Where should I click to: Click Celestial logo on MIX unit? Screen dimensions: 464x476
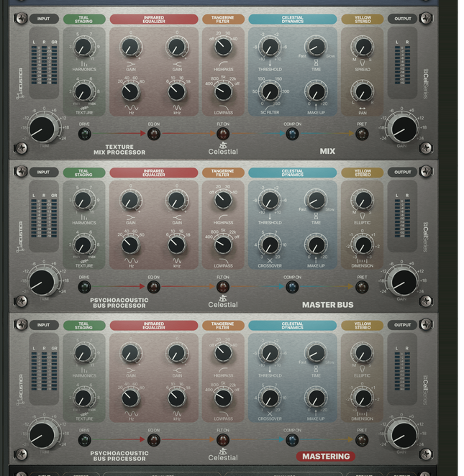(223, 148)
